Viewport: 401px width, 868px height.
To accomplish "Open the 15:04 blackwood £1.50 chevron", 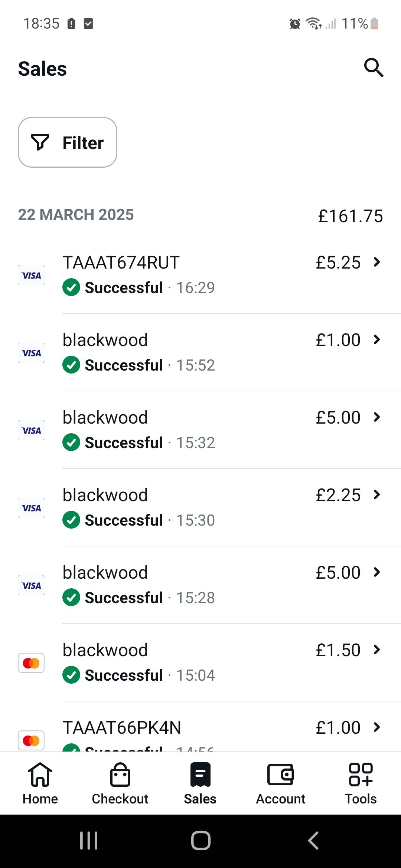I will [x=377, y=650].
